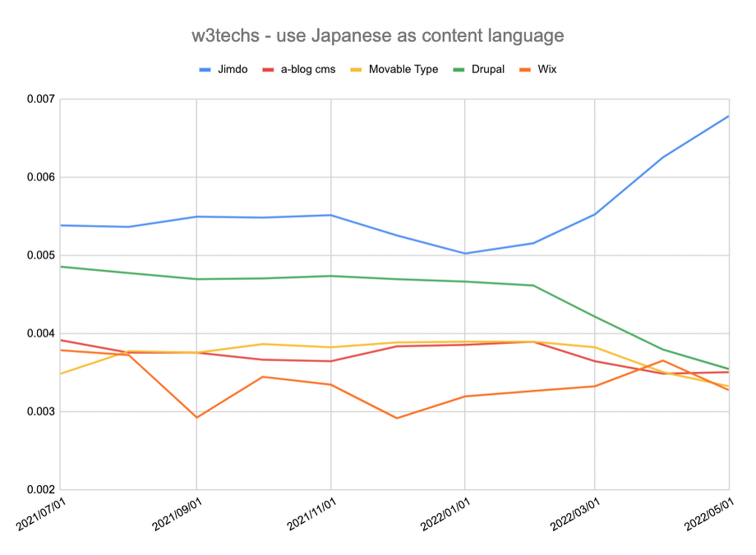Select the Movable Type legend label
The height and width of the screenshot is (555, 756).
point(403,70)
